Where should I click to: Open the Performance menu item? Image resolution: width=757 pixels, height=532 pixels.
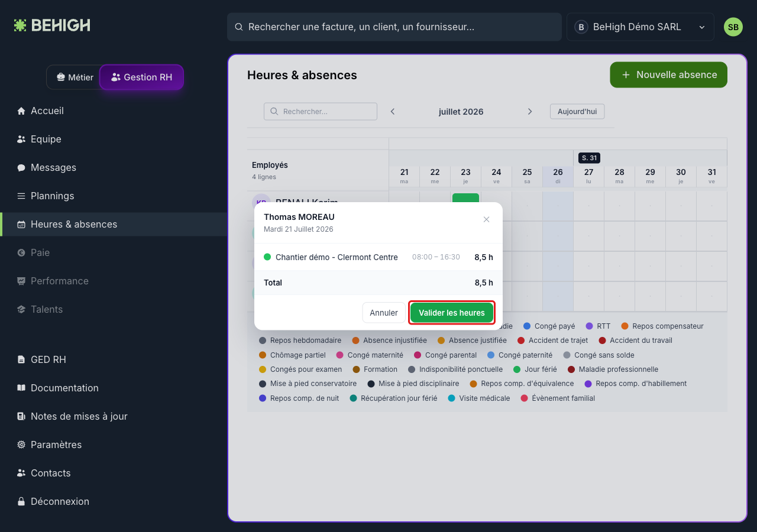point(114,281)
